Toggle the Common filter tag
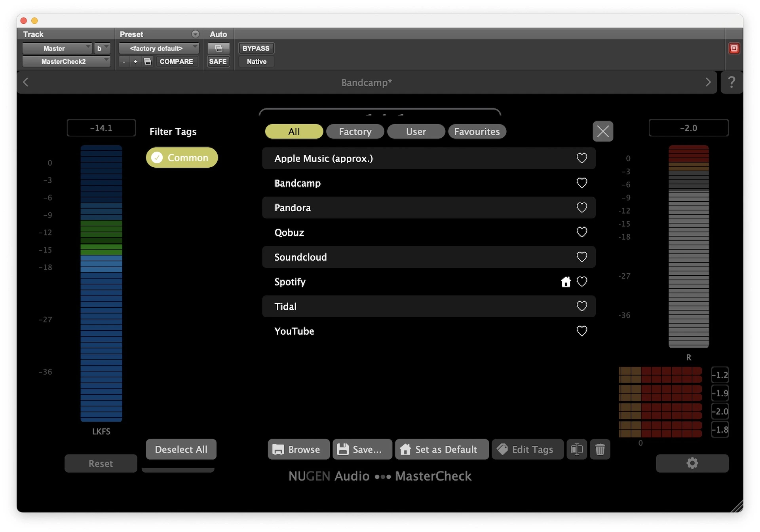 pyautogui.click(x=182, y=158)
